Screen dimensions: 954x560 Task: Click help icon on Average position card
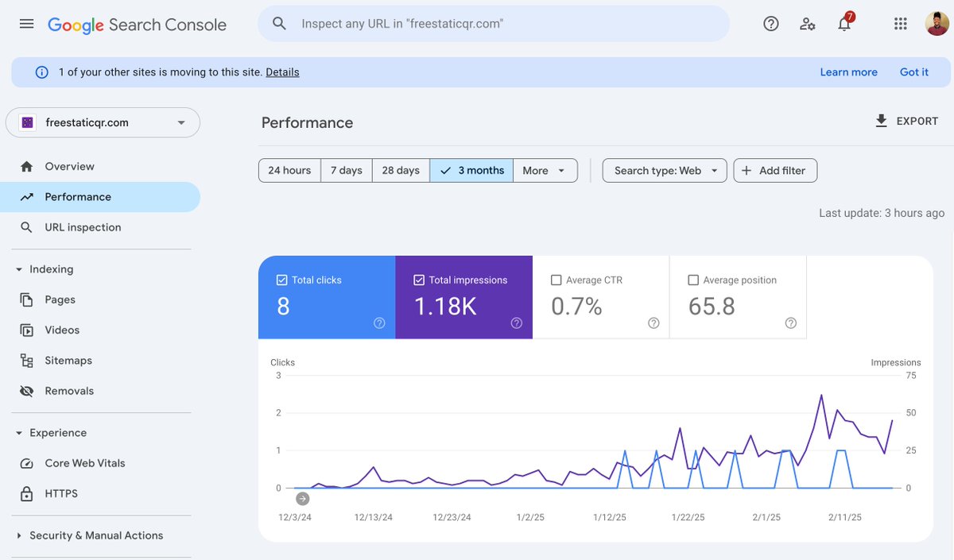click(x=791, y=322)
